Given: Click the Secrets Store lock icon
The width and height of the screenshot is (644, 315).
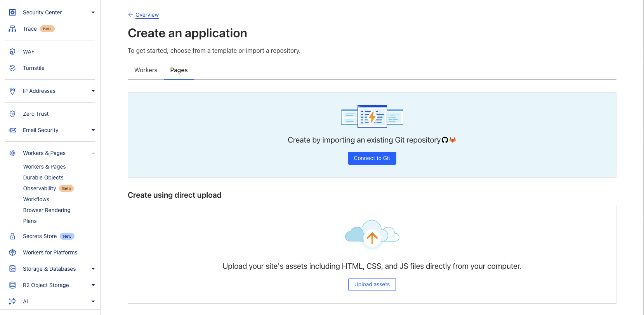Looking at the screenshot, I should coord(12,236).
